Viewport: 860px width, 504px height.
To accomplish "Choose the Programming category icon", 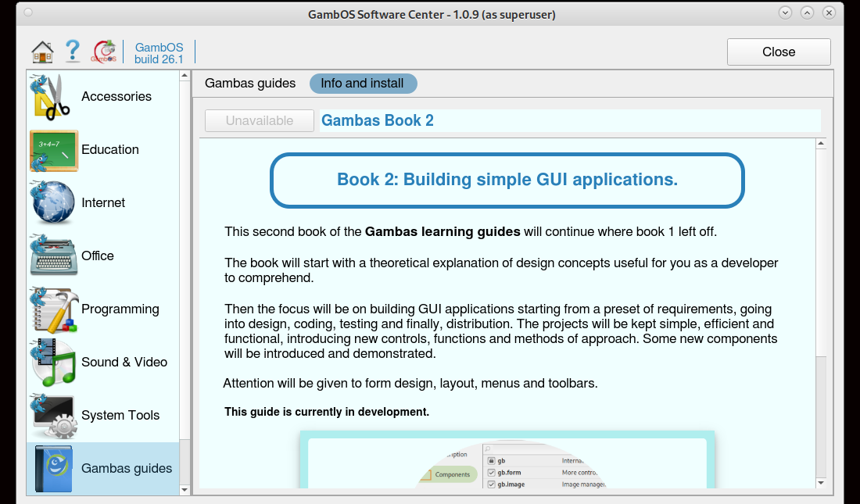I will coord(54,309).
